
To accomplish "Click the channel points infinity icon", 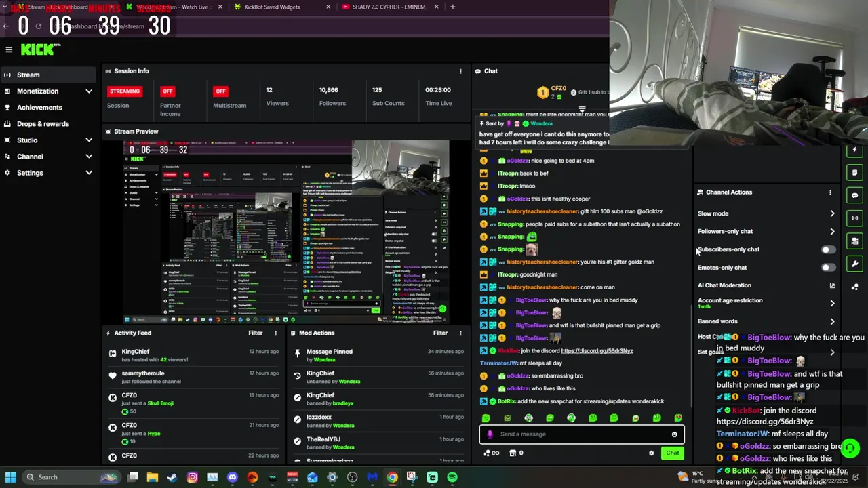I will tap(491, 453).
